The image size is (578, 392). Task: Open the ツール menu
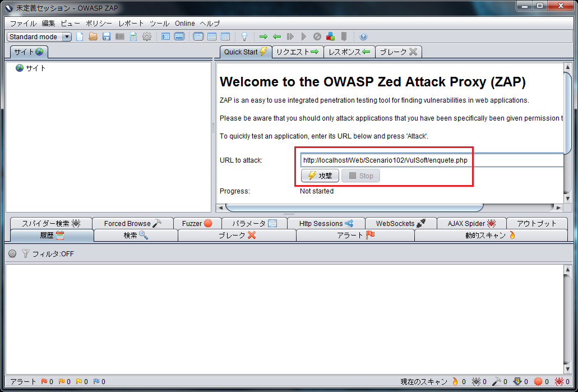pos(159,24)
